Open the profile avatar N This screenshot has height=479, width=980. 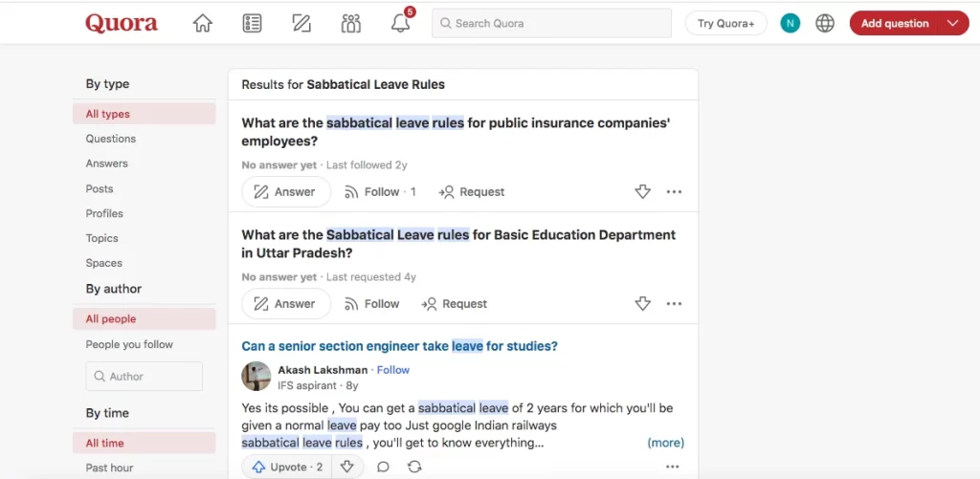point(790,23)
